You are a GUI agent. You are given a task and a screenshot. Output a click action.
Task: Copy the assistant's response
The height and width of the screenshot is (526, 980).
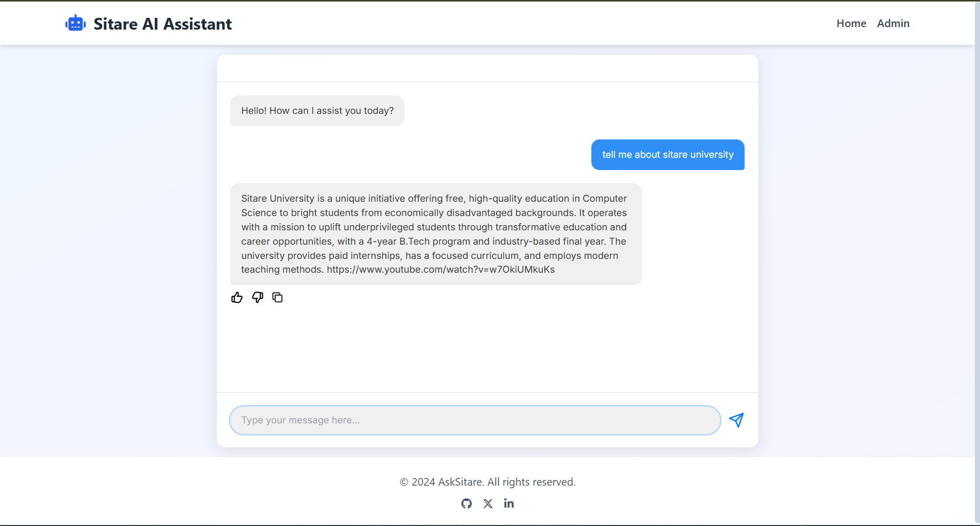coord(277,298)
